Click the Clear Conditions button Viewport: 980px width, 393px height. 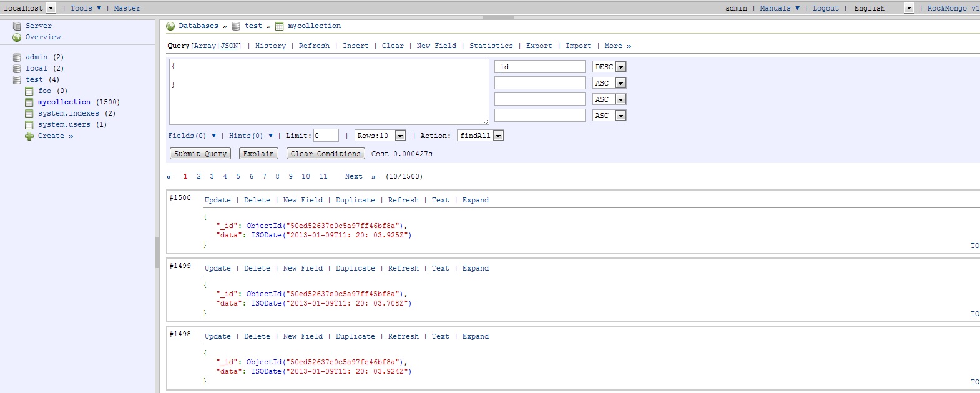326,154
